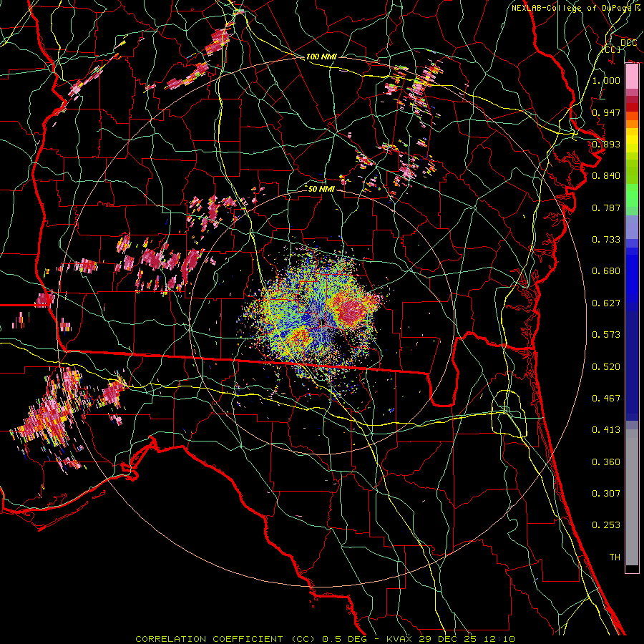Viewport: 644px width, 644px height.
Task: Click the 0.413 scale value
Action: point(606,429)
